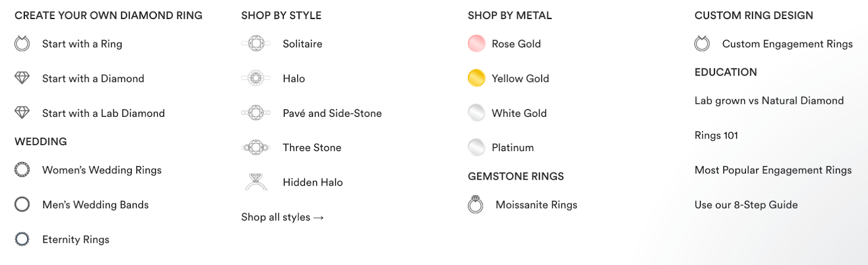Open the Shop all styles link

click(x=283, y=217)
